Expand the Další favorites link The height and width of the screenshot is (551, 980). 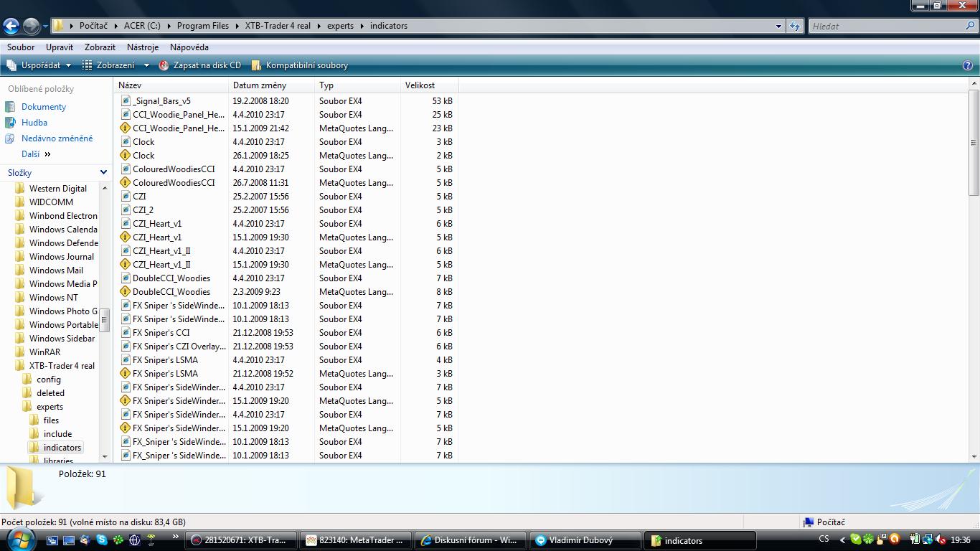tap(36, 154)
